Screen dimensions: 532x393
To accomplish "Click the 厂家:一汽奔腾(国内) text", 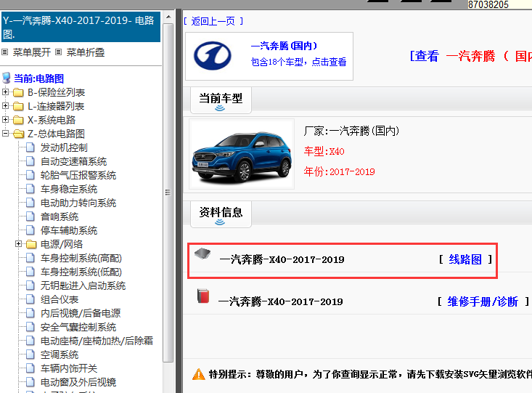I will point(351,131).
